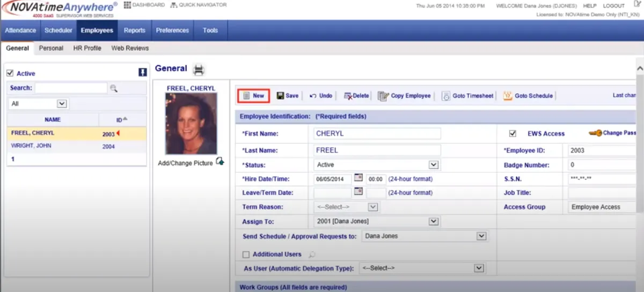Click the New employee button
The height and width of the screenshot is (292, 644).
[253, 96]
